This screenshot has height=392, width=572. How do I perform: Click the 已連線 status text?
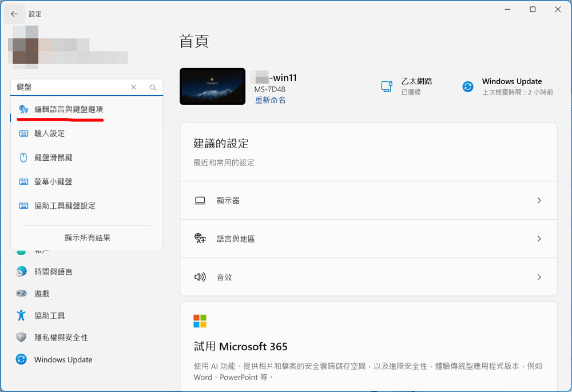(x=411, y=92)
